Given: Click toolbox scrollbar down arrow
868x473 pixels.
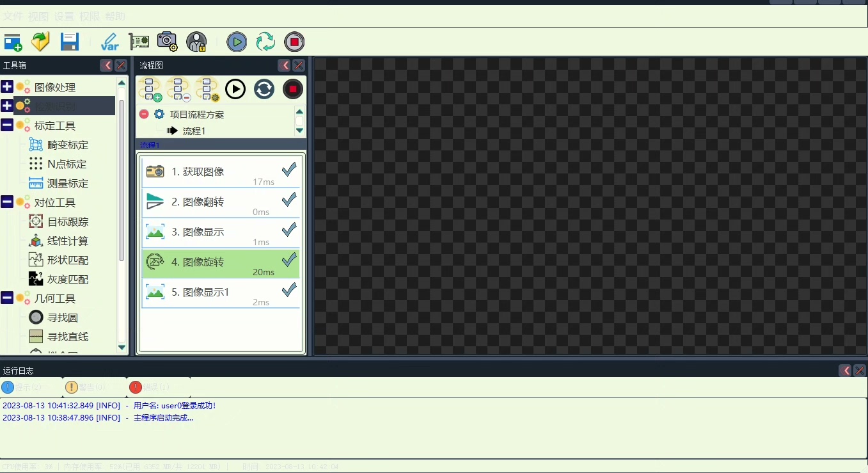Looking at the screenshot, I should click(122, 348).
